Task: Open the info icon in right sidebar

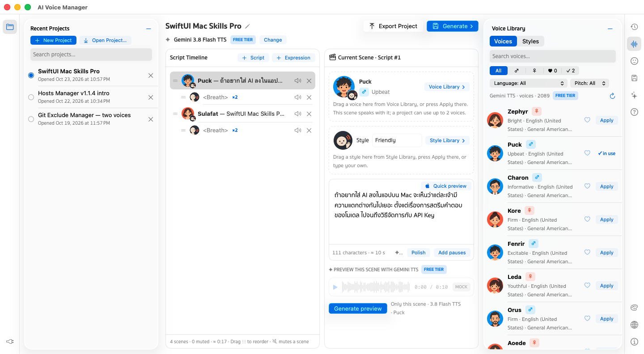Action: point(634,341)
